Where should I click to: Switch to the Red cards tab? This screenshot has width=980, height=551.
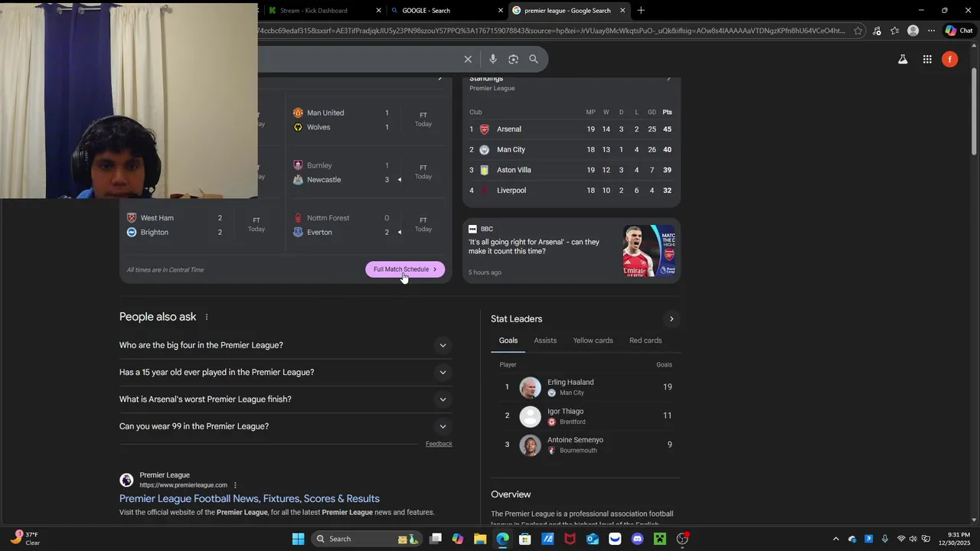coord(645,341)
